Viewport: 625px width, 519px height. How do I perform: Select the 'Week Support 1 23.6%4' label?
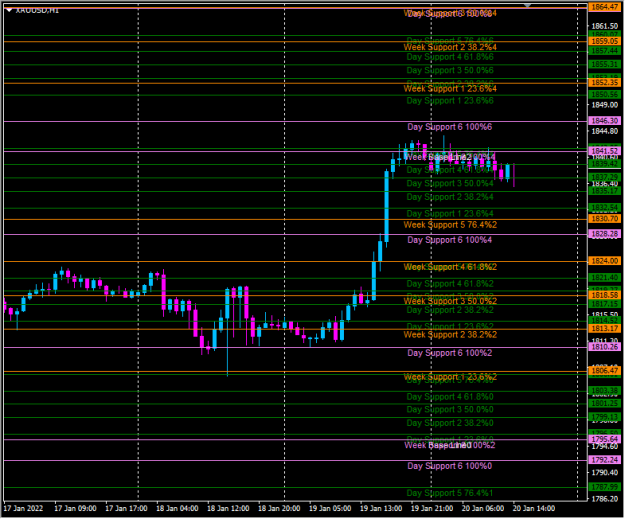[450, 89]
